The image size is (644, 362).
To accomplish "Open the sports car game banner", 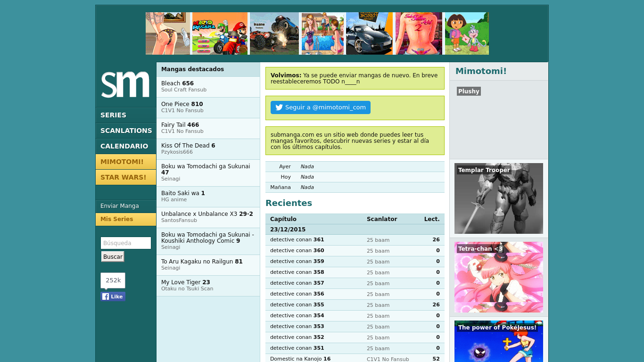I will pos(369,33).
